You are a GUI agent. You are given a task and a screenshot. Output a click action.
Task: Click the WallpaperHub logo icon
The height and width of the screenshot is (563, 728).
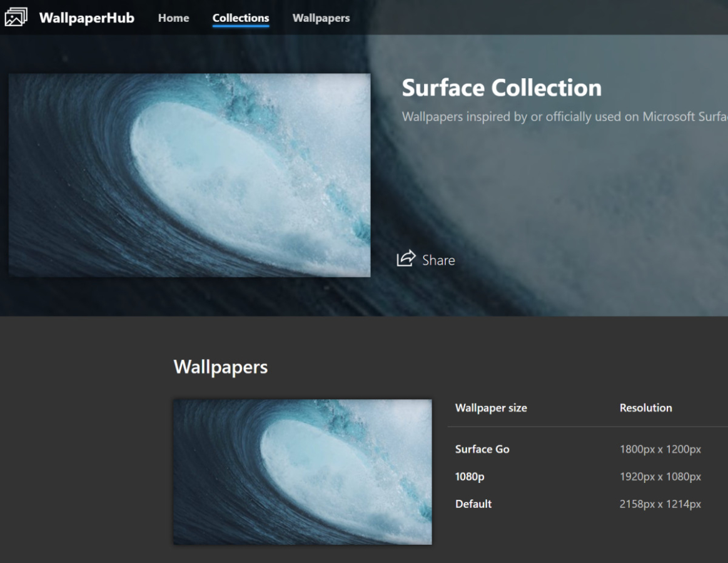[x=16, y=18]
